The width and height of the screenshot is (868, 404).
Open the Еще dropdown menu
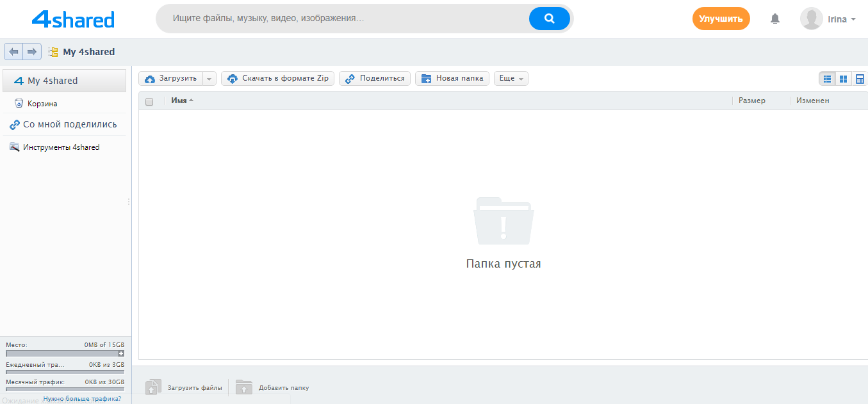511,78
